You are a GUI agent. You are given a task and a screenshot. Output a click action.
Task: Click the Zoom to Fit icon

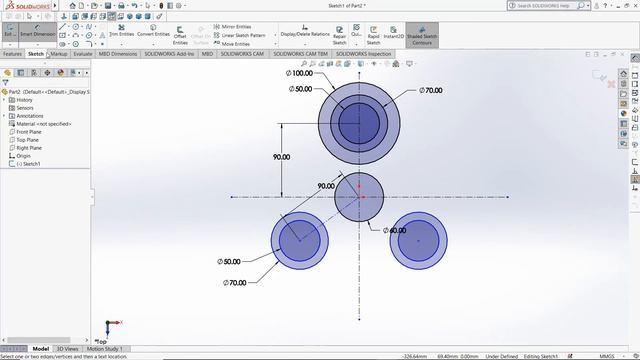pos(303,64)
